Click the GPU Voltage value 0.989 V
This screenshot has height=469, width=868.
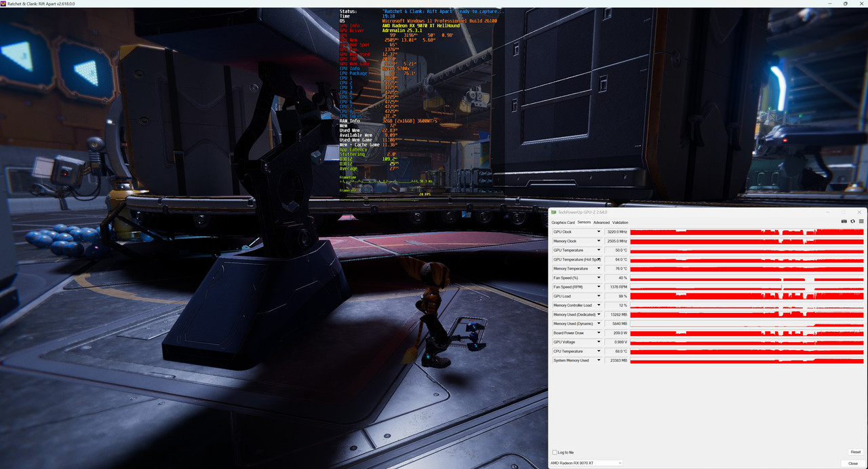coord(616,342)
